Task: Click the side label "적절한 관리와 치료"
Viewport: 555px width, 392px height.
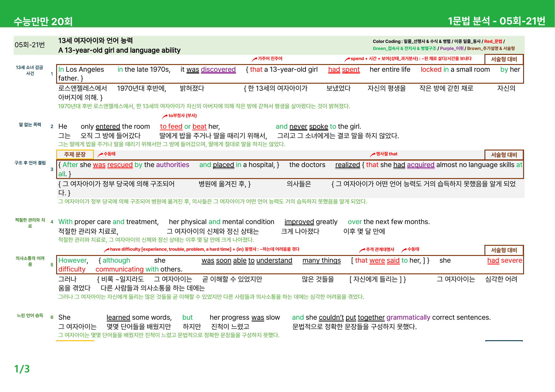Action: pos(30,223)
